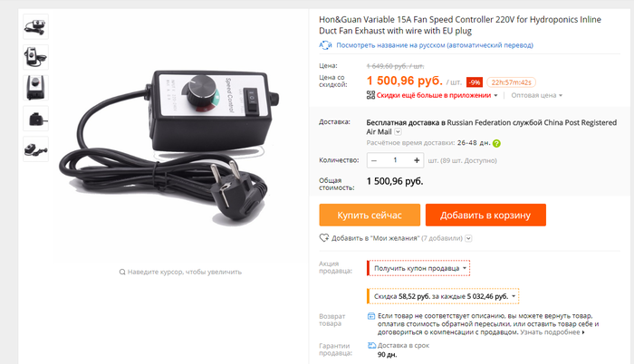Image resolution: width=634 pixels, height=364 pixels.
Task: Click the translate icon beside Russian title link
Action: coord(325,45)
